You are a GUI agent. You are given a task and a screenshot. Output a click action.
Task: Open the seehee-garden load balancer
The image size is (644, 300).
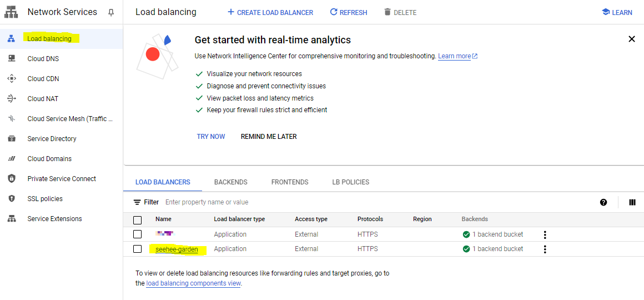pos(177,249)
